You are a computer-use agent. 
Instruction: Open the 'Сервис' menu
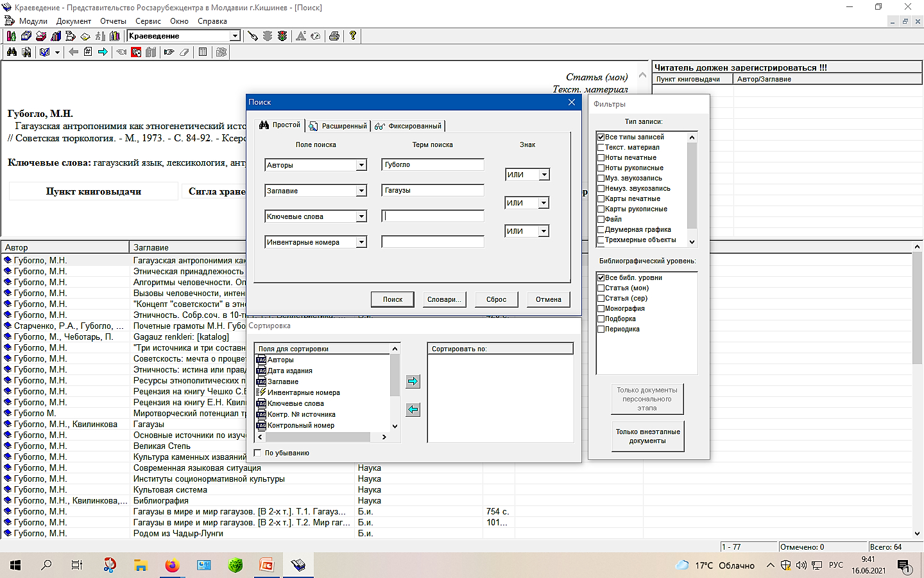coord(148,21)
